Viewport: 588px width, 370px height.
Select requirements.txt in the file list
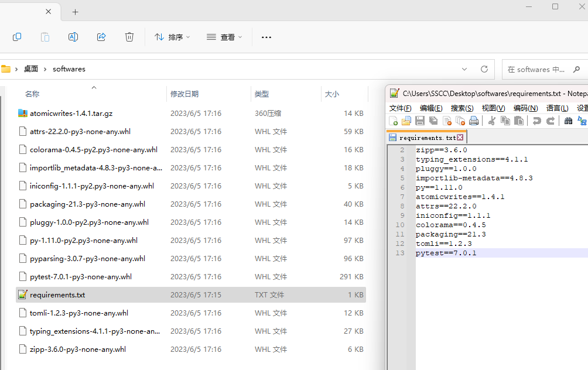tap(190, 295)
